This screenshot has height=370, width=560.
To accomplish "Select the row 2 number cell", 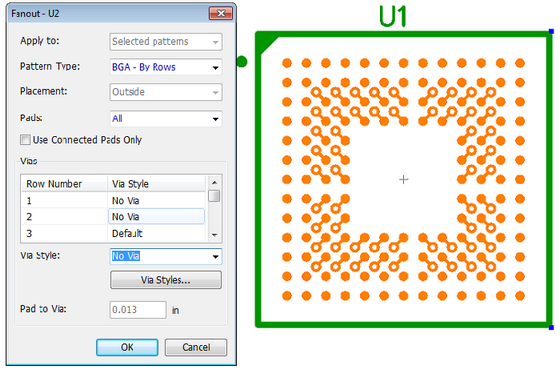I will (64, 217).
